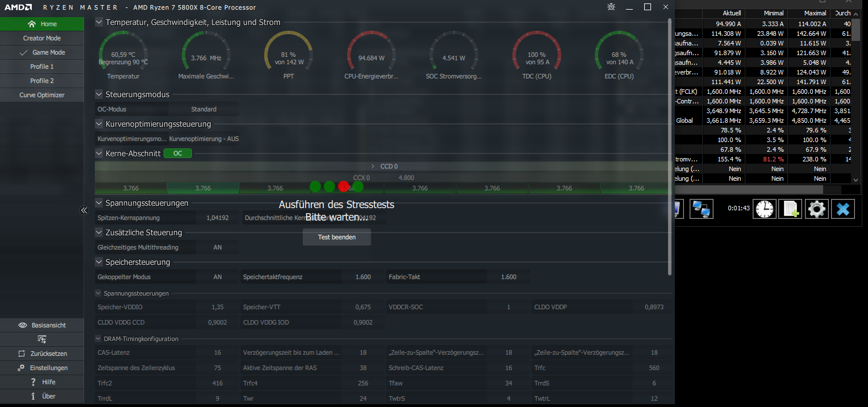Click the log file icon with green plus
Viewport: 868px width, 407px height.
pos(791,209)
